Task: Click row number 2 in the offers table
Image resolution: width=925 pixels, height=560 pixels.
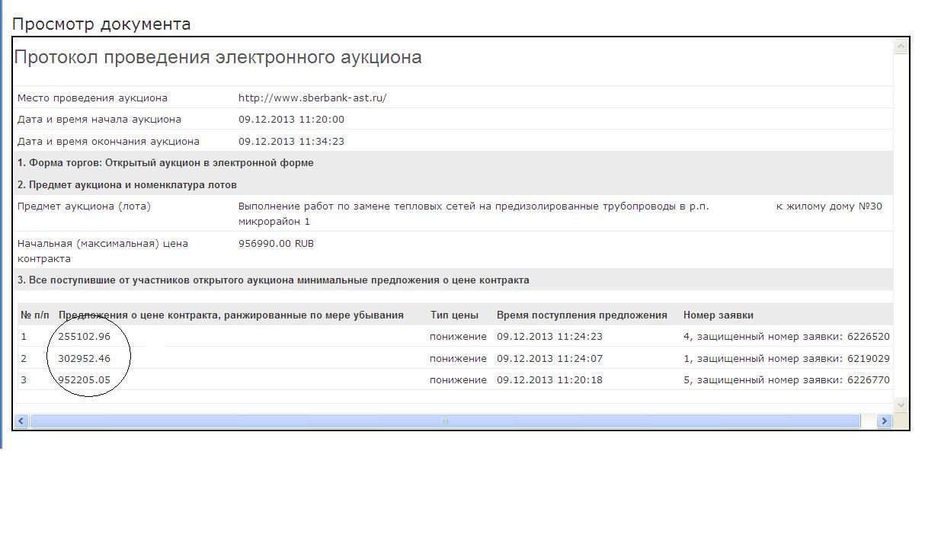Action: coord(24,358)
